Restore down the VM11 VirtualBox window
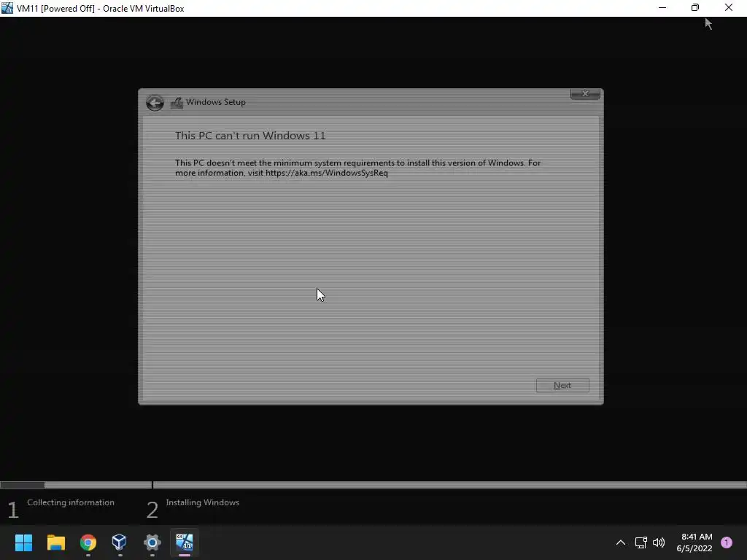 (x=695, y=7)
